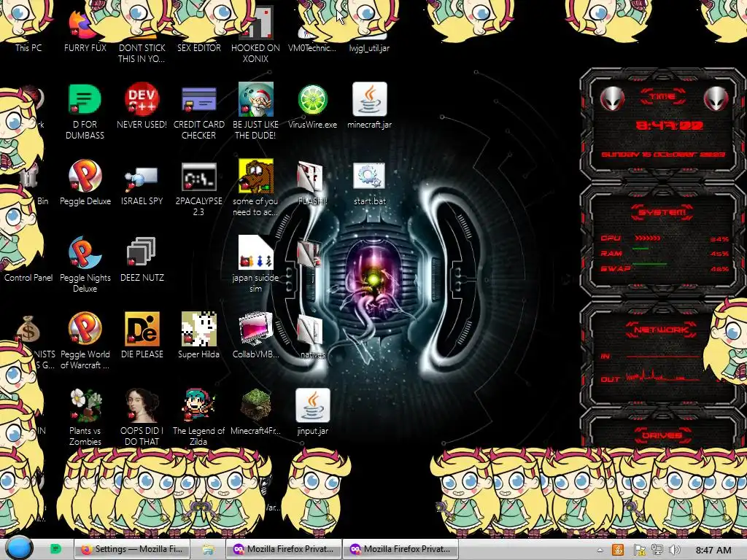This screenshot has height=560, width=747.
Task: Open OOPS DID I DO THAT portrait icon
Action: tap(142, 405)
